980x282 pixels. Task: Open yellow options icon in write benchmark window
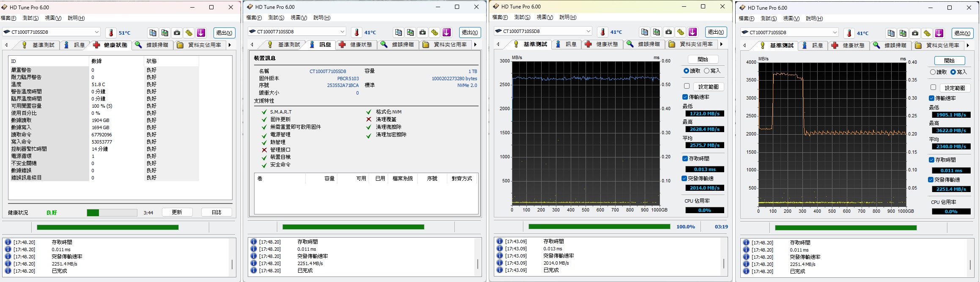[x=927, y=33]
